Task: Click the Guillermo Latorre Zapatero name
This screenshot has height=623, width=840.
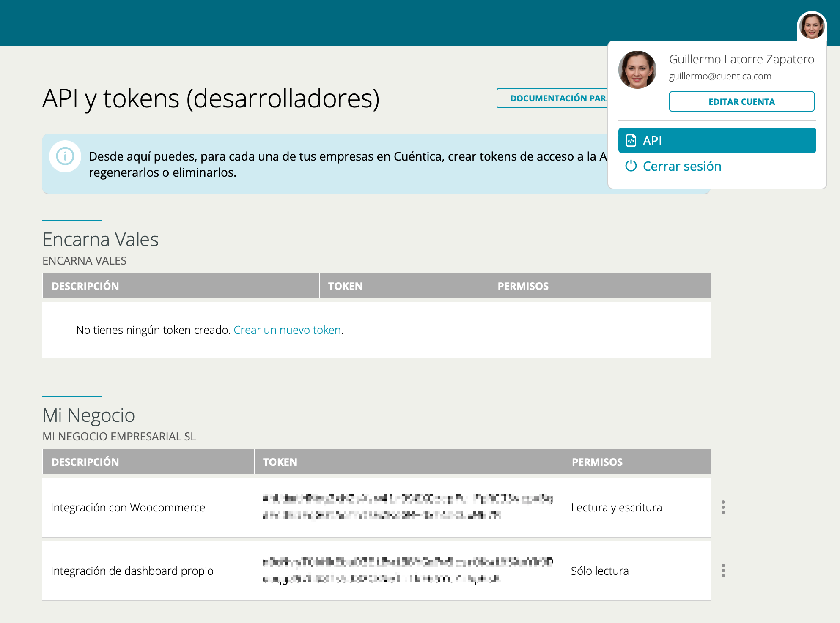Action: 741,59
